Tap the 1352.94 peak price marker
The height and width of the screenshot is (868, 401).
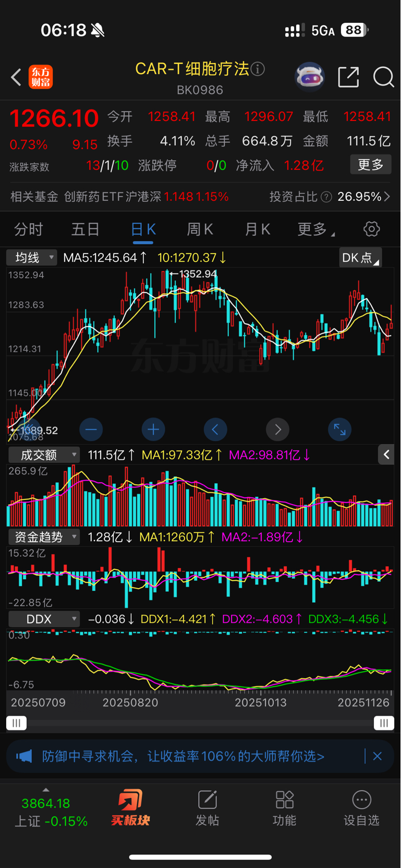pyautogui.click(x=193, y=274)
